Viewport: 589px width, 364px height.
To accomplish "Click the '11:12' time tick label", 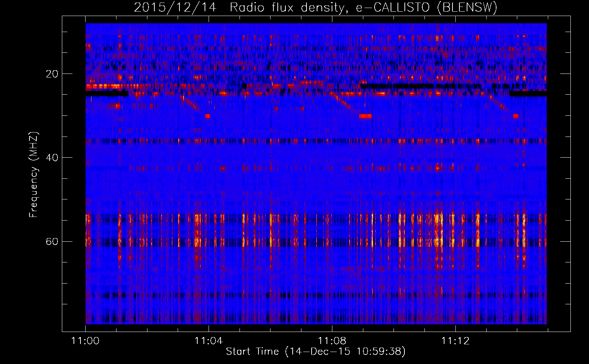I will [x=455, y=341].
